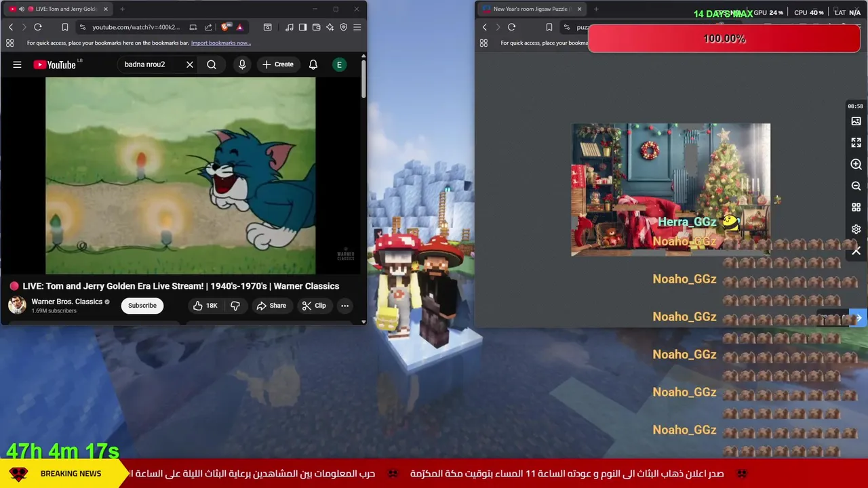Screen dimensions: 868x488
Task: Open the Warner Bros. Classics channel avatar
Action: pos(17,305)
